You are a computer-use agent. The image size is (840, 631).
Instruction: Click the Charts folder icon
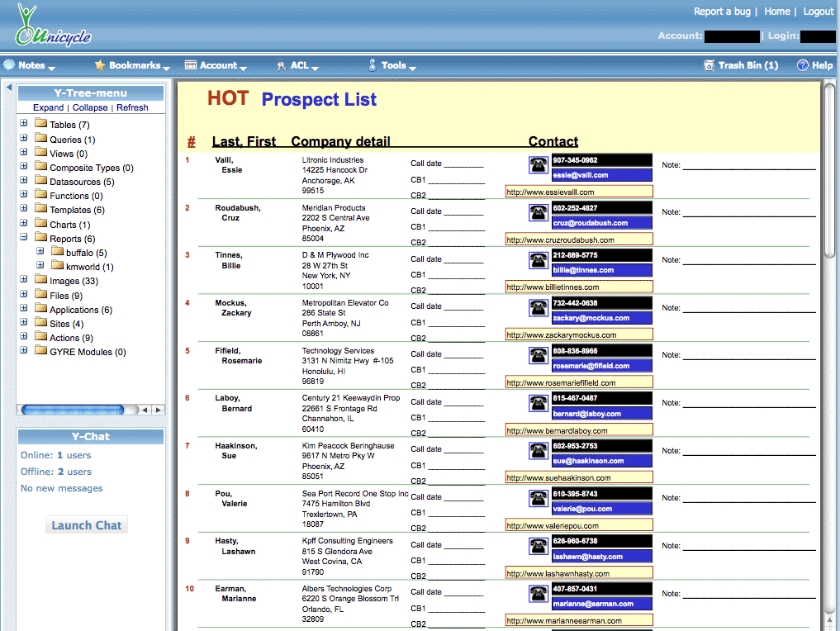click(x=40, y=224)
